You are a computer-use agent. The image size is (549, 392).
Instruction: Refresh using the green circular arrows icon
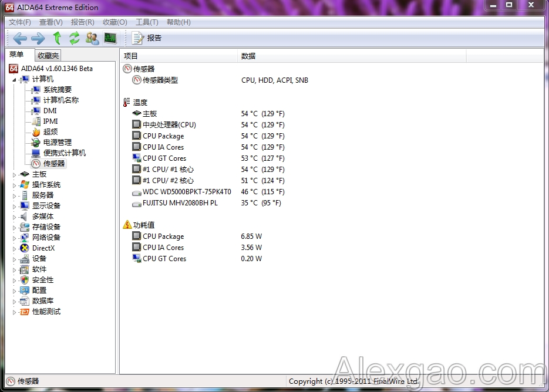click(x=74, y=38)
